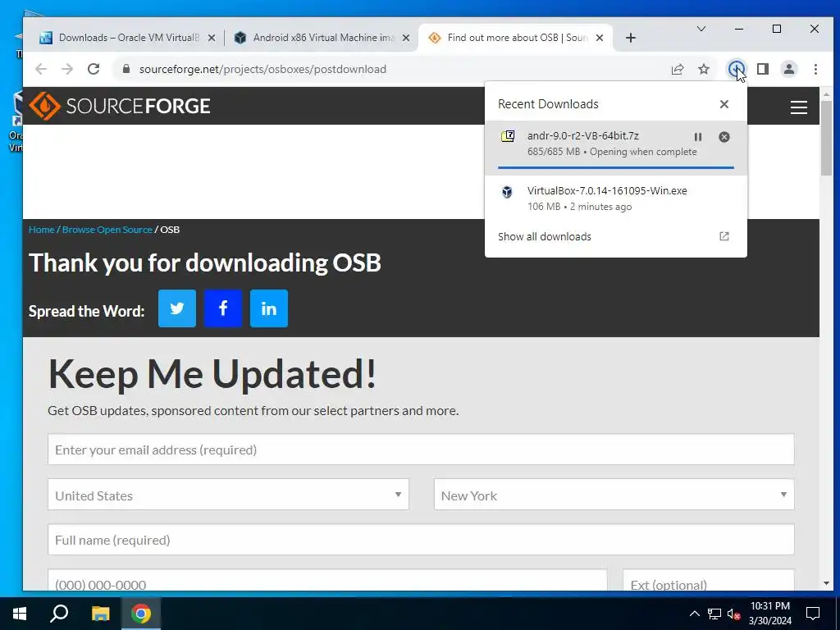Go forward to the next page

(x=67, y=69)
